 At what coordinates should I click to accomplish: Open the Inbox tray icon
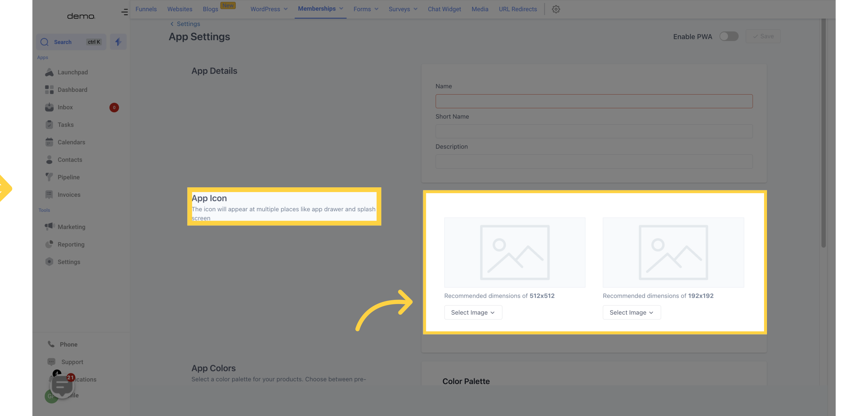pyautogui.click(x=49, y=107)
